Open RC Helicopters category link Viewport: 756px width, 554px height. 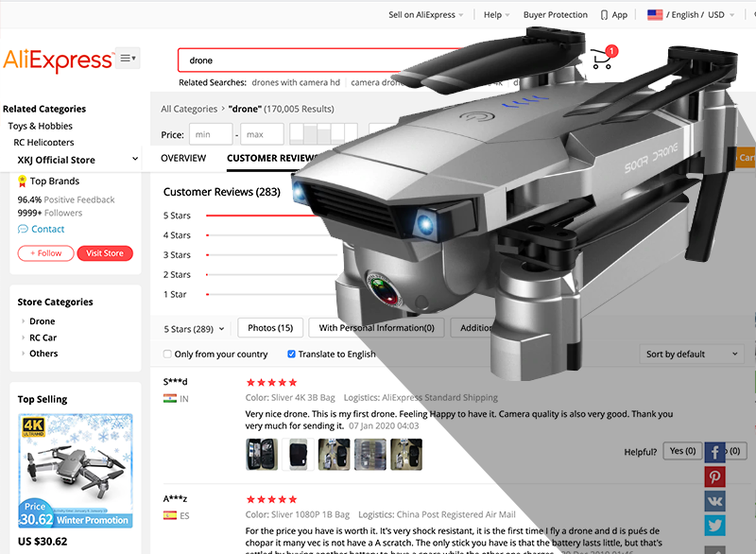tap(43, 142)
